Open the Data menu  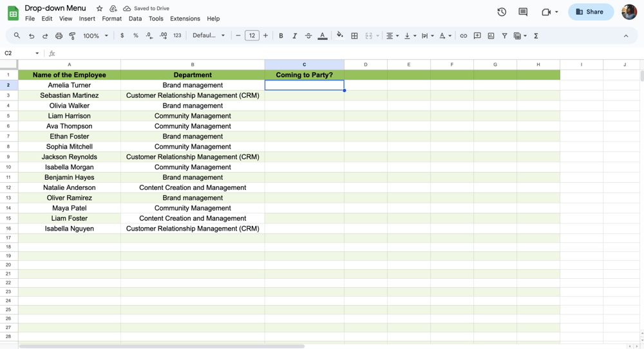[135, 19]
